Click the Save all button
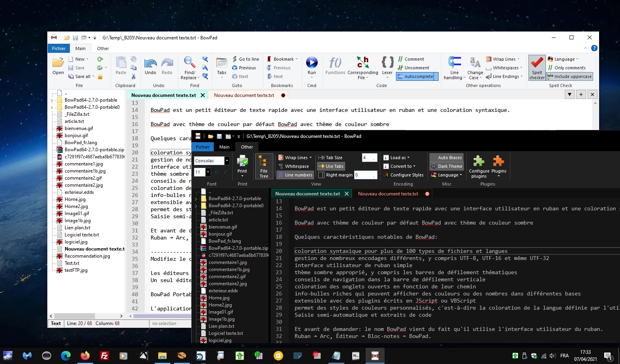This screenshot has width=620, height=364. click(81, 76)
